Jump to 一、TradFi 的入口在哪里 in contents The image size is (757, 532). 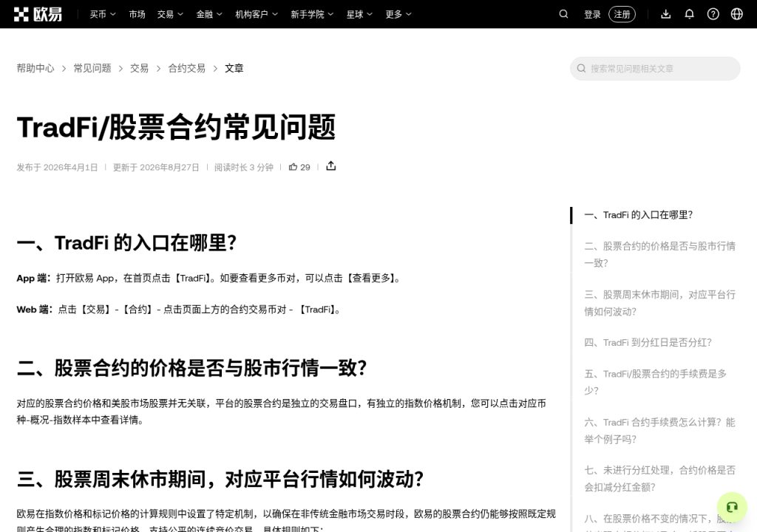(x=638, y=215)
